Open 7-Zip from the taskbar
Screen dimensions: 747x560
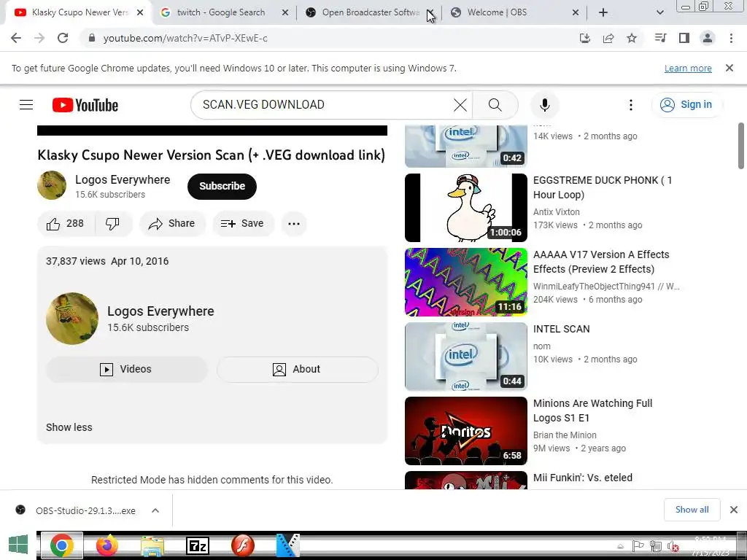pyautogui.click(x=198, y=545)
